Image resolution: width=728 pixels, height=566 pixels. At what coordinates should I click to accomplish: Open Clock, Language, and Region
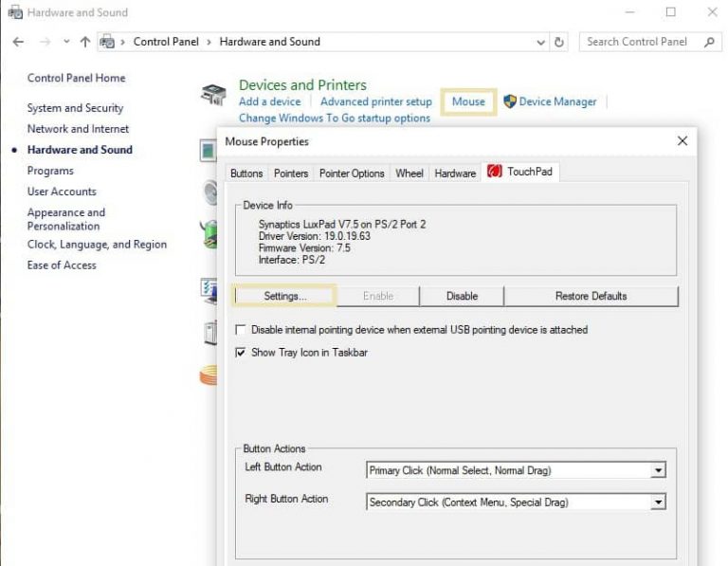(97, 245)
